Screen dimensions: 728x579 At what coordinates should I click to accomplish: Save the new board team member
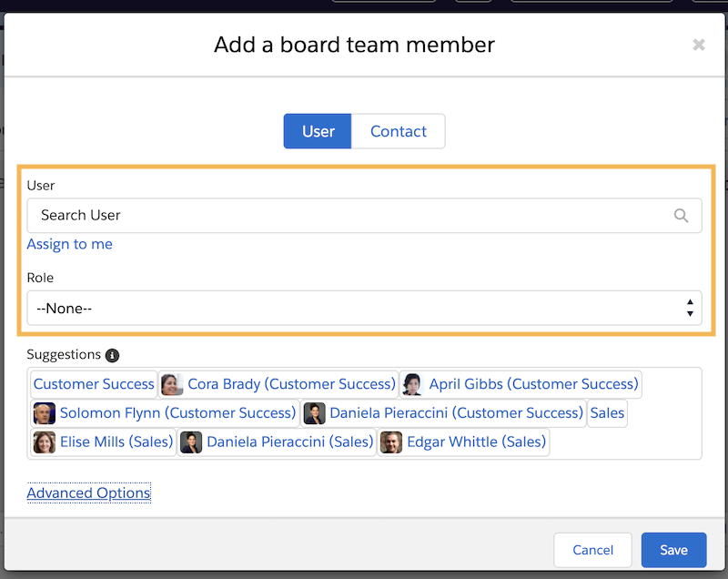pyautogui.click(x=673, y=550)
